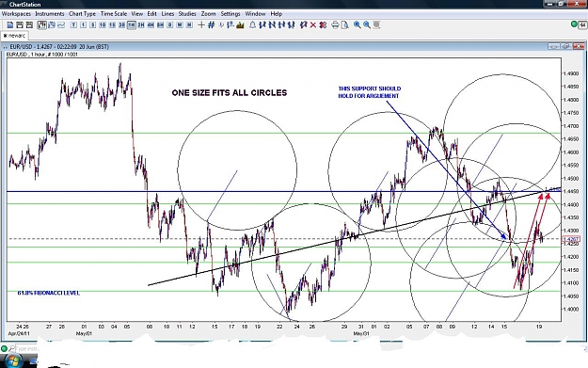Viewport: 588px width, 368px height.
Task: Set the time scale to weekly (W)
Action: pyautogui.click(x=180, y=25)
